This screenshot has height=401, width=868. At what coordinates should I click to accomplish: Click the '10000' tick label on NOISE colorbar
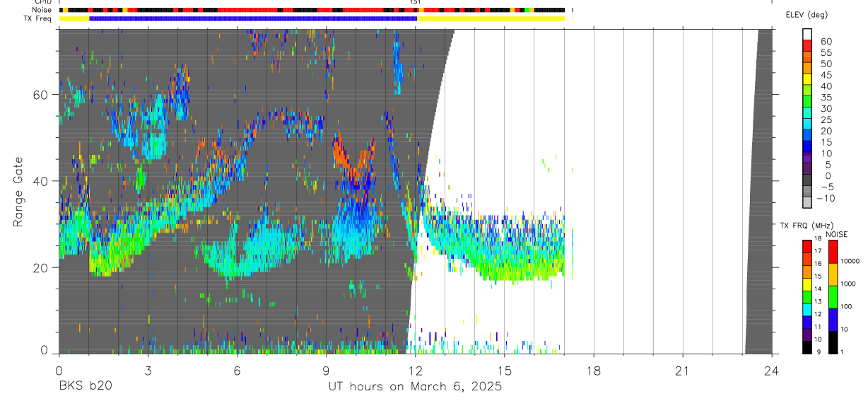pyautogui.click(x=851, y=261)
